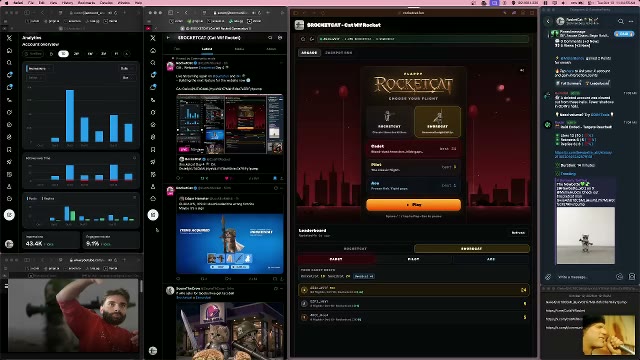Click the orange Play button
Viewport: 640px width, 360px height.
[413, 205]
